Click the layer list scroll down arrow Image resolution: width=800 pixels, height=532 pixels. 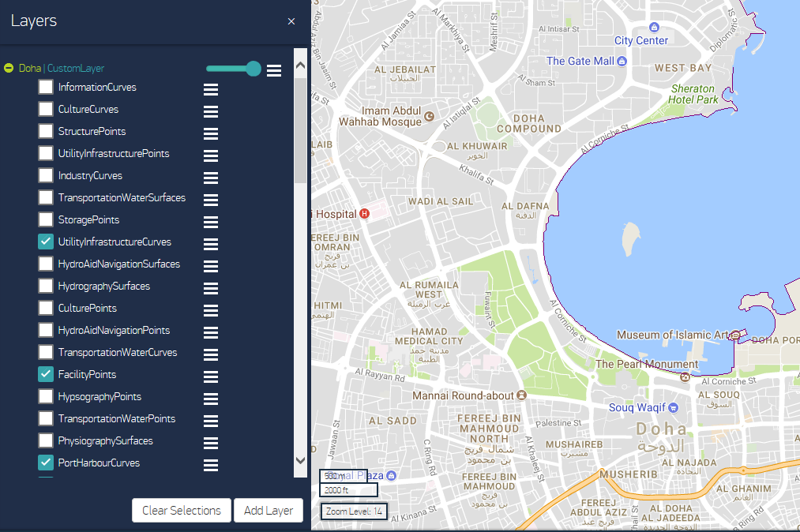point(301,461)
